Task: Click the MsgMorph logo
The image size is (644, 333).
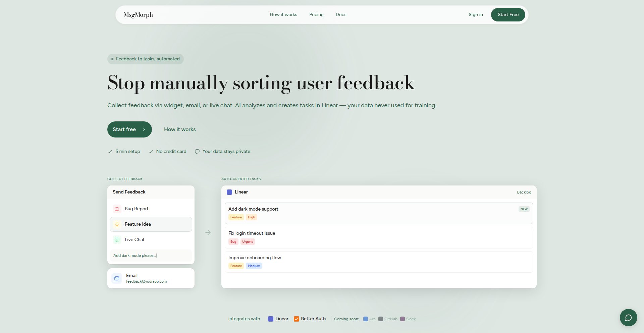Action: (x=138, y=15)
